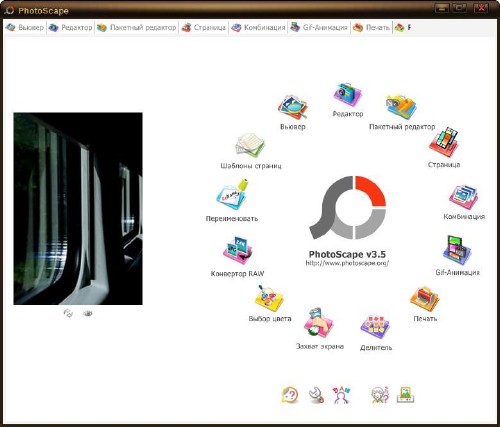This screenshot has width=500, height=427.
Task: Open Захват экрана screen capture tool
Action: point(319,324)
